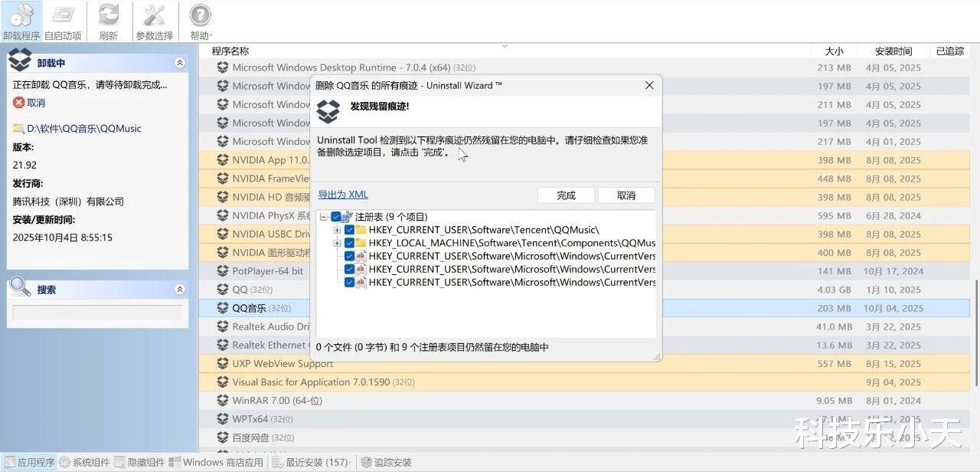This screenshot has height=472, width=980.
Task: Expand the HKEY_LOCAL_MACHINE\Software\Tencent node
Action: click(337, 243)
